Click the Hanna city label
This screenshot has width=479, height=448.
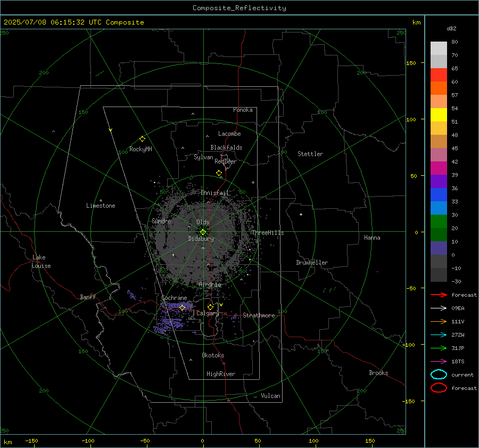click(372, 238)
